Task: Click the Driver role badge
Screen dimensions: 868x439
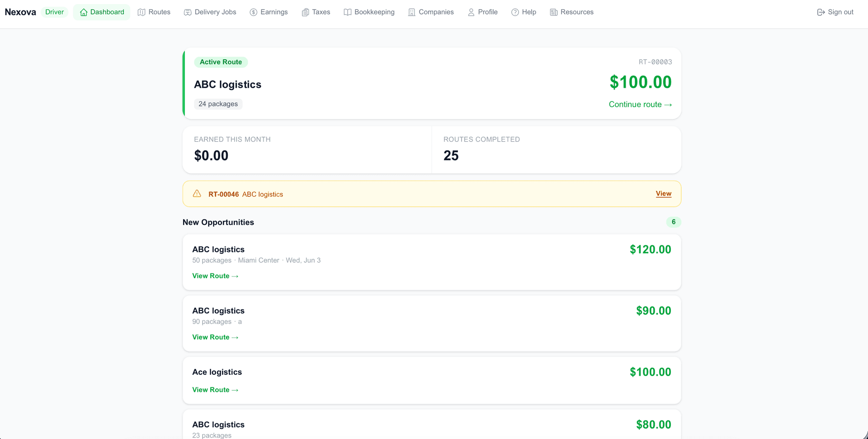Action: 55,12
